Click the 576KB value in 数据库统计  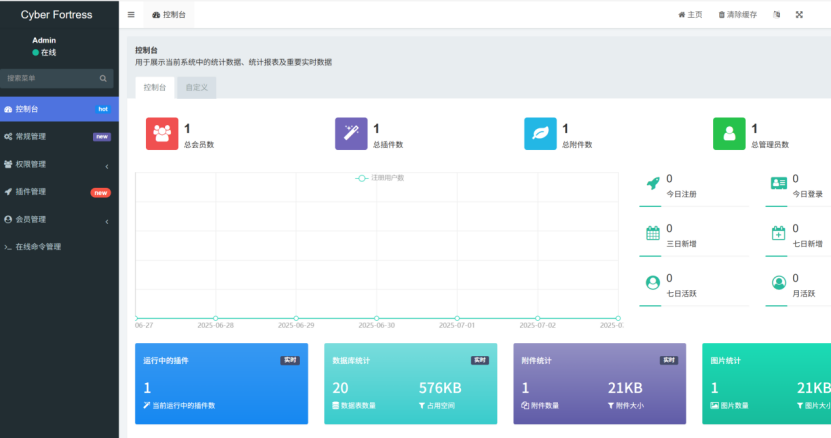(440, 388)
